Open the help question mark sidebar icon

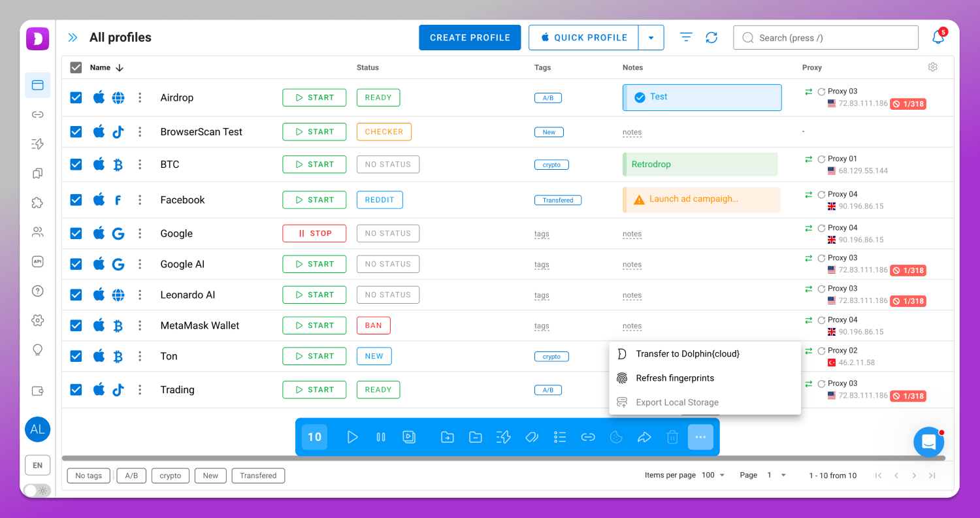tap(37, 291)
